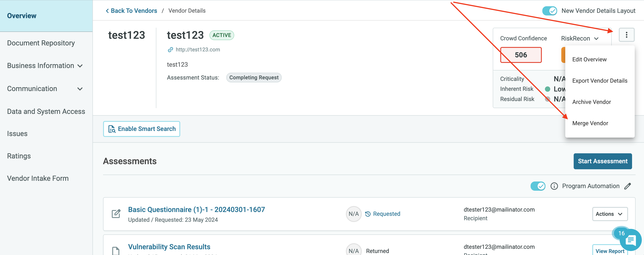Screen dimensions: 644x255
Task: Navigate to Issues in sidebar
Action: tap(17, 134)
